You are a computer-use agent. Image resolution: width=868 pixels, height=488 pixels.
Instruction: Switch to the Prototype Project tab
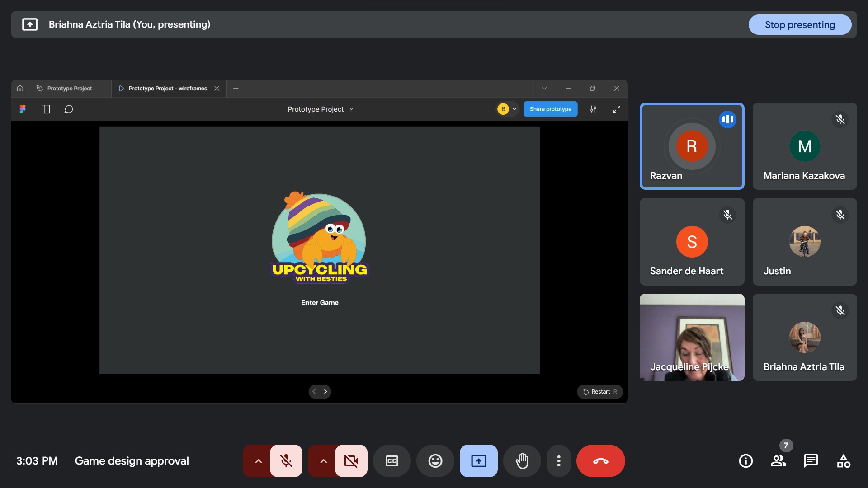coord(70,89)
